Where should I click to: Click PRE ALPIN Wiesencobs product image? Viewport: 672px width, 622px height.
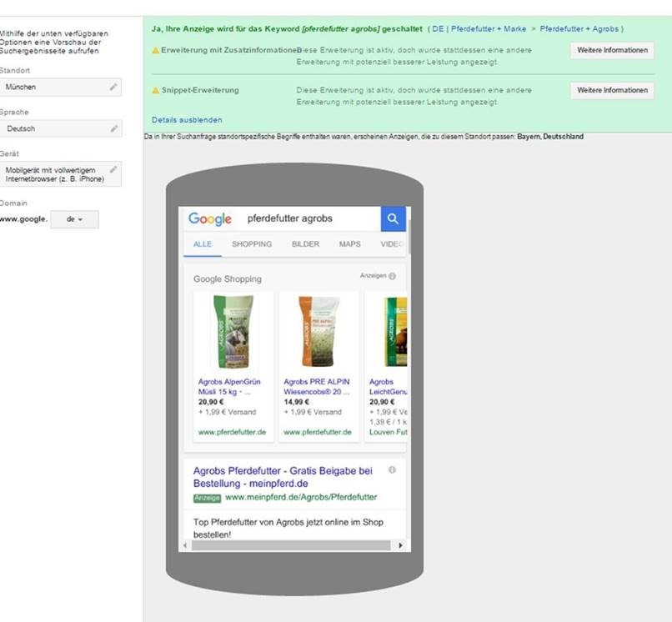(318, 331)
